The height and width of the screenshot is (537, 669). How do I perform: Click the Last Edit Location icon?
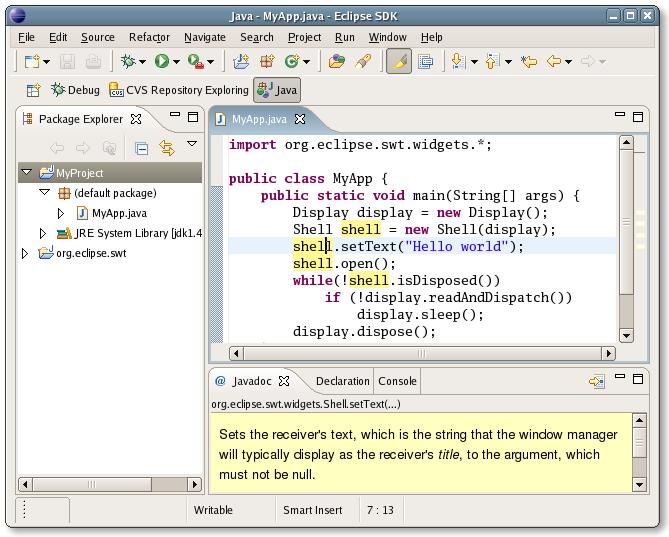pos(529,62)
